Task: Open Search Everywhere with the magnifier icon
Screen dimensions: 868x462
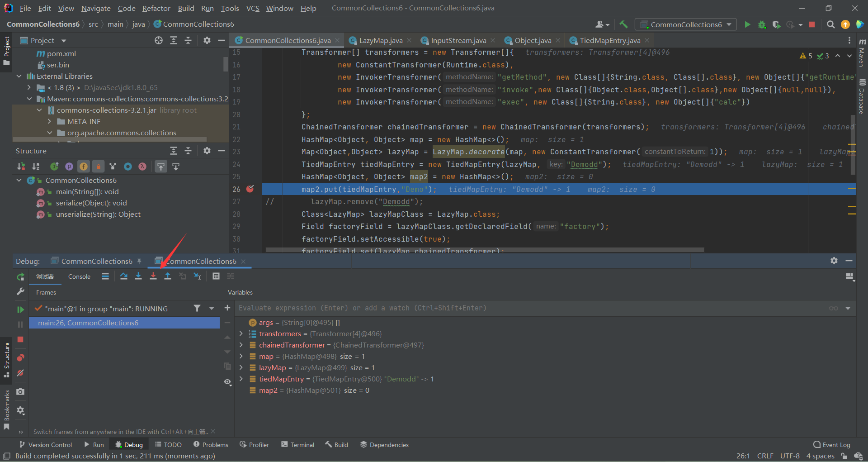Action: pyautogui.click(x=830, y=24)
